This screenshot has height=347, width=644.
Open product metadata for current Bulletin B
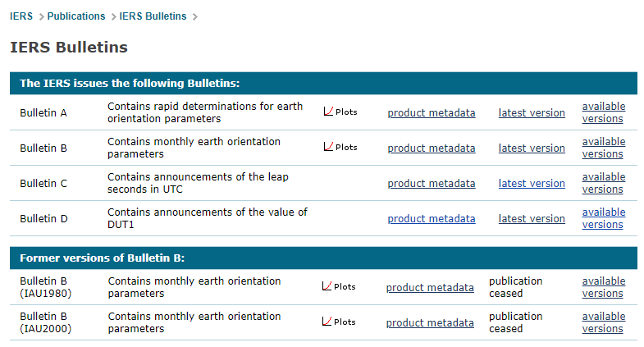point(432,148)
